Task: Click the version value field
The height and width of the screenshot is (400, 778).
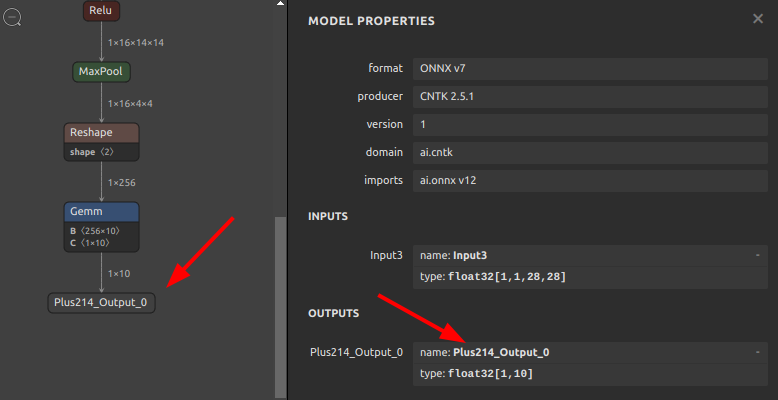Action: coord(590,125)
